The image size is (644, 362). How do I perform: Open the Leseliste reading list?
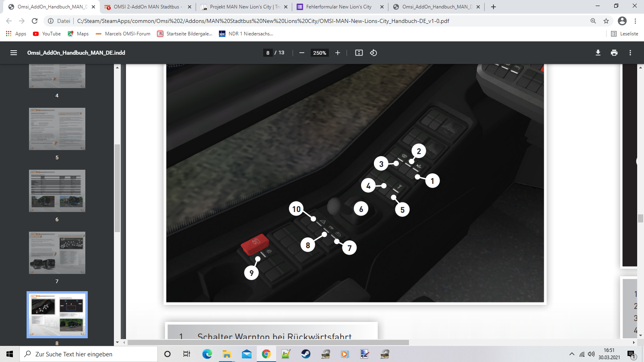tap(625, 34)
